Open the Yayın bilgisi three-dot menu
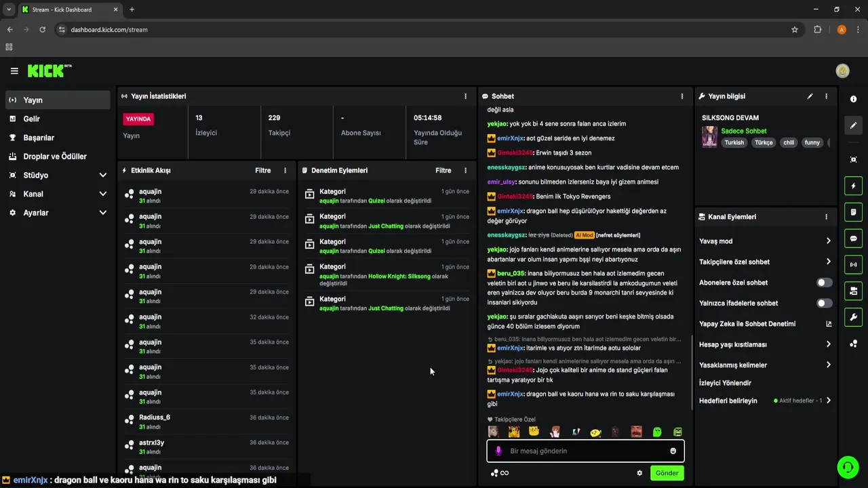The image size is (868, 488). pos(826,96)
